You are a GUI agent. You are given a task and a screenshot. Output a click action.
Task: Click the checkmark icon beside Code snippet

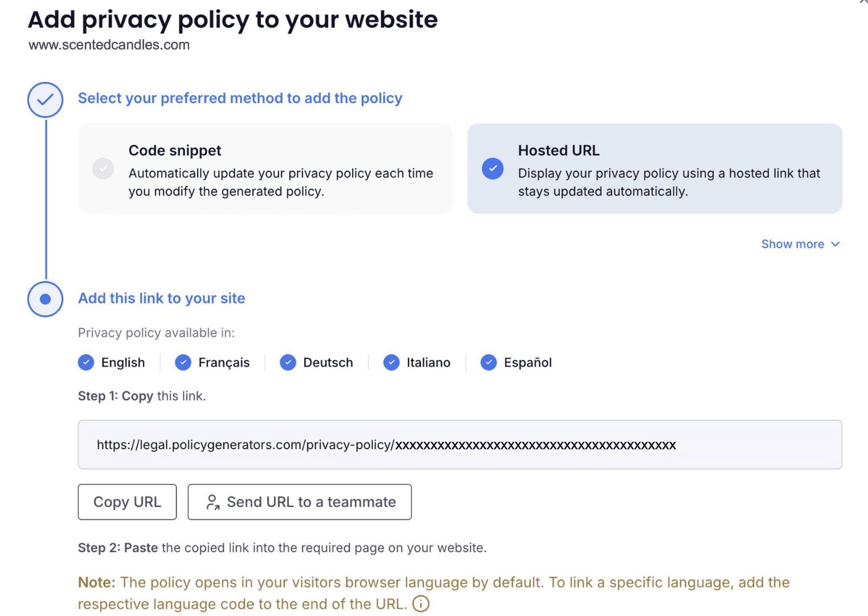(x=103, y=169)
